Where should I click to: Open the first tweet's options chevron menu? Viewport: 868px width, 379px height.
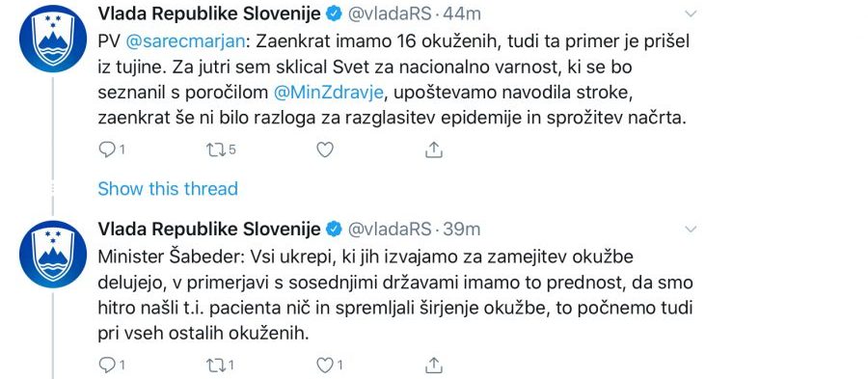pyautogui.click(x=691, y=14)
